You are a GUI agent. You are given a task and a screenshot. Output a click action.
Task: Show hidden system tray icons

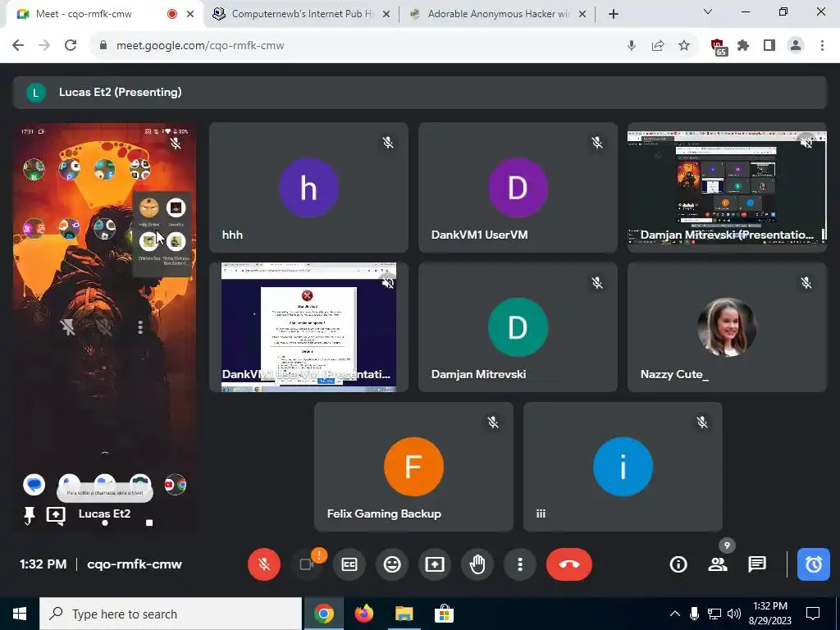click(675, 614)
